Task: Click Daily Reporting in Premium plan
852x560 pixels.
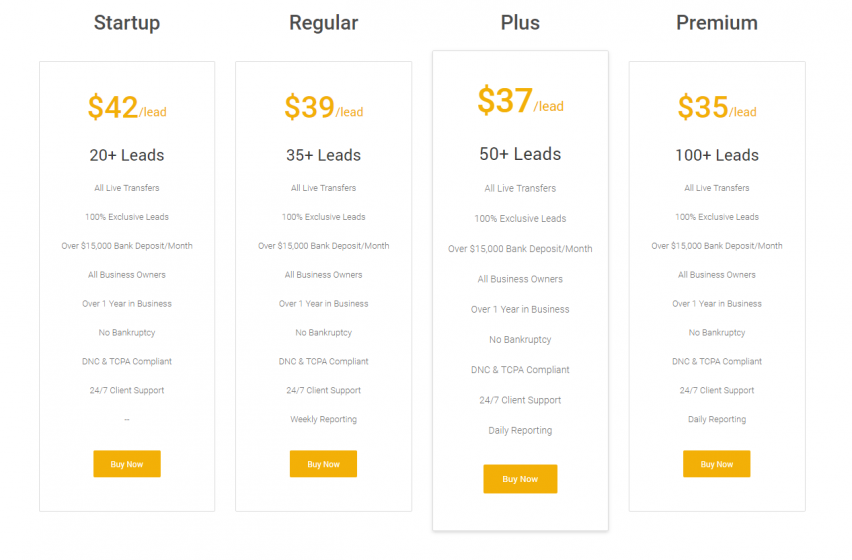Action: [716, 419]
